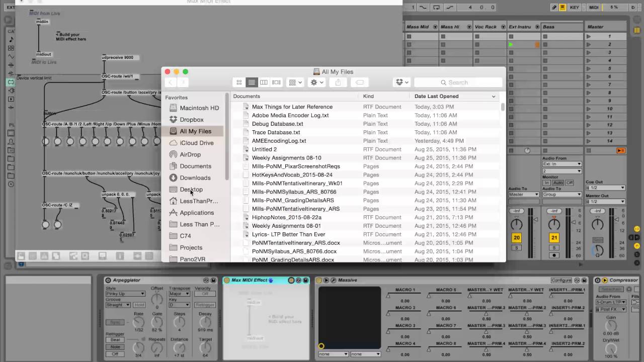Click the Arpeggiator Rate knob
Image resolution: width=644 pixels, height=362 pixels.
point(138,322)
